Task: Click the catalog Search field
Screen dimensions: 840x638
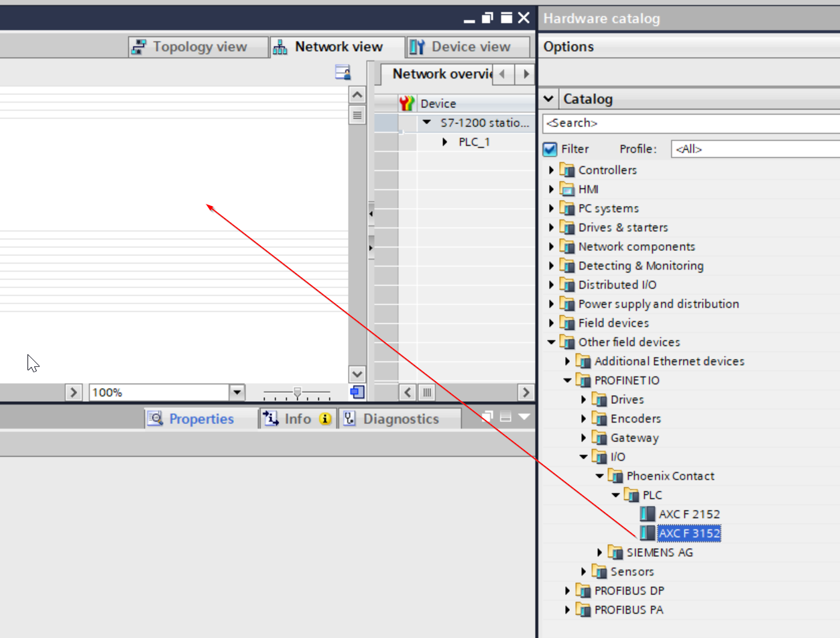Action: tap(691, 123)
